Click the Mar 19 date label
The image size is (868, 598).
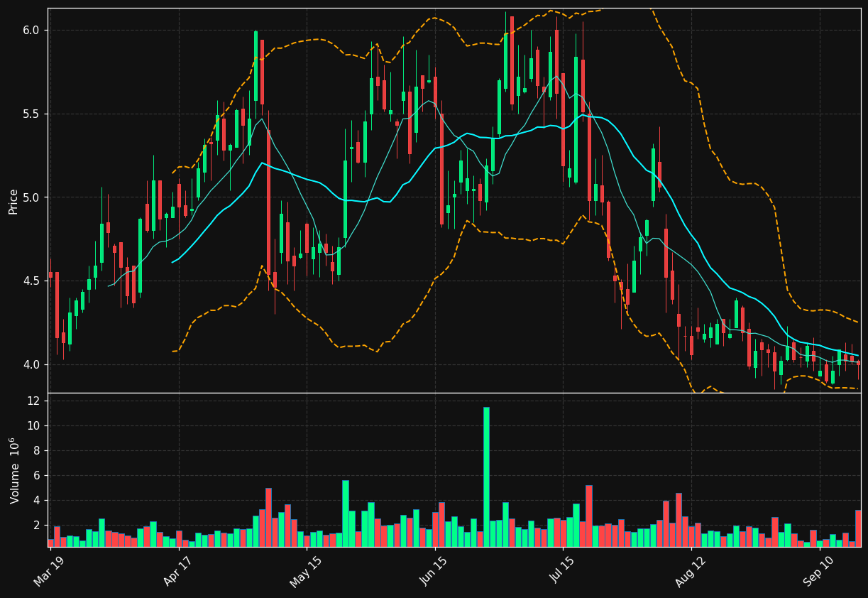[50, 571]
